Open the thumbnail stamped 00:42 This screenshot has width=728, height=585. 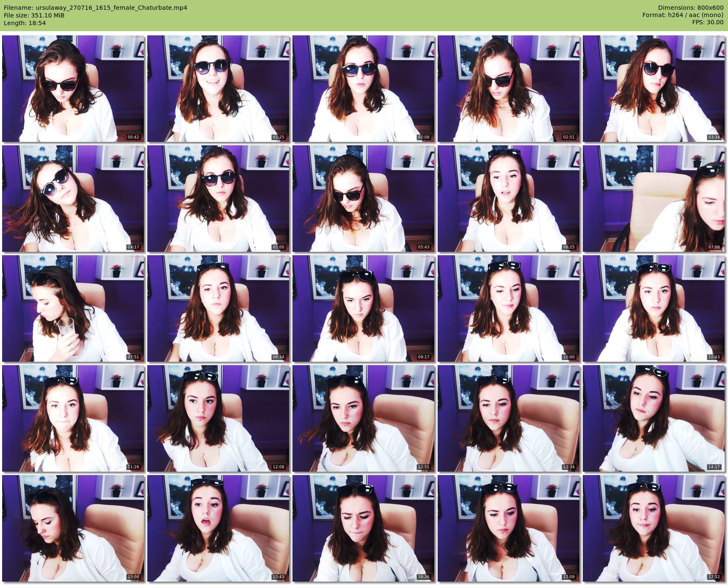tap(73, 89)
